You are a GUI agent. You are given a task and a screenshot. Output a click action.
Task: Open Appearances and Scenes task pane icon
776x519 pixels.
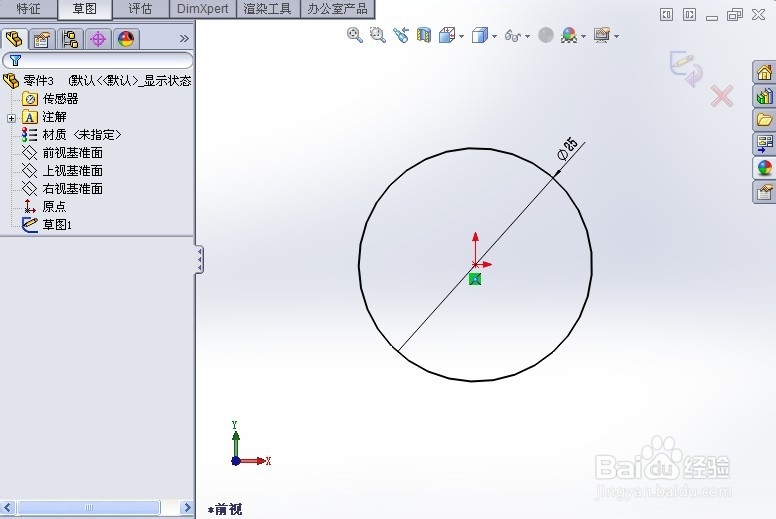coord(764,168)
